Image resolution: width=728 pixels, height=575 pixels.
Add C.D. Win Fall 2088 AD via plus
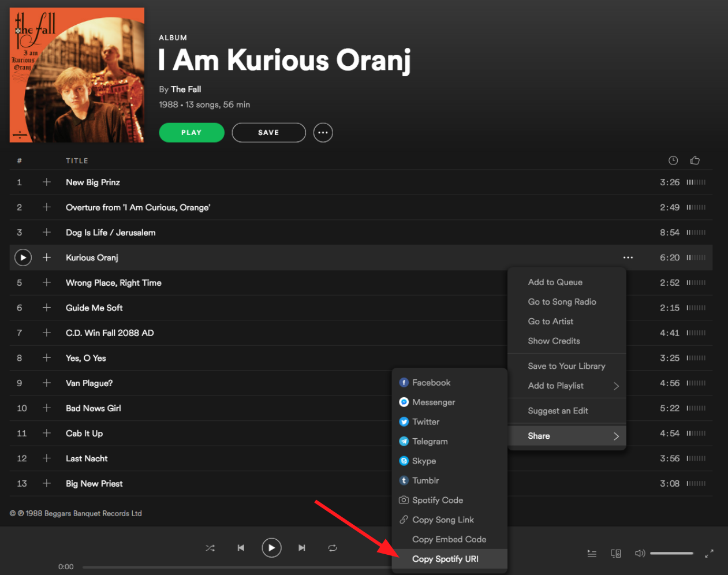tap(47, 333)
